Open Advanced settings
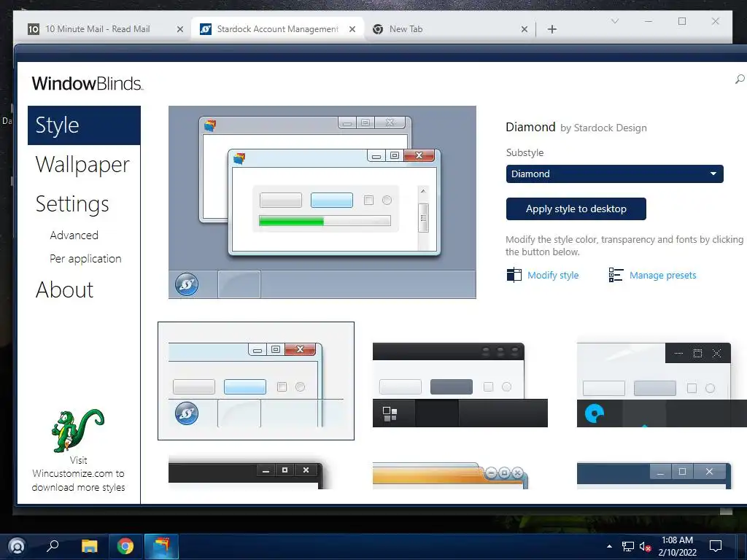 click(74, 236)
